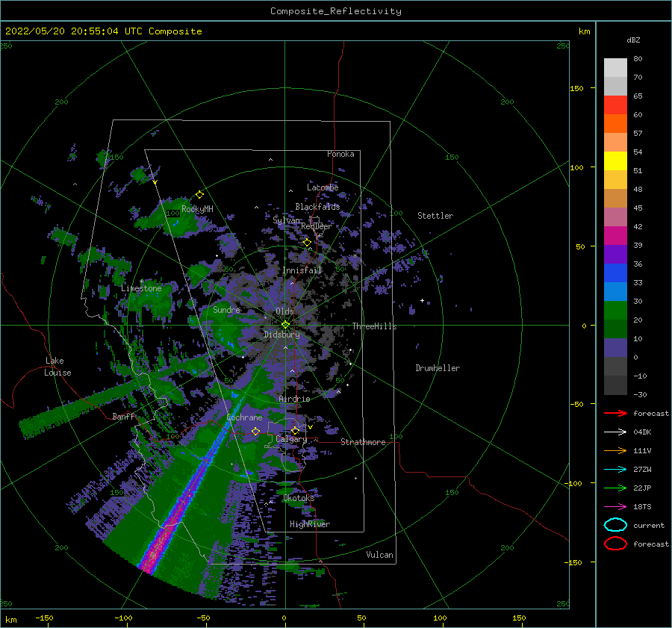
Task: Click the red forecast arrow in legend
Action: coord(615,413)
